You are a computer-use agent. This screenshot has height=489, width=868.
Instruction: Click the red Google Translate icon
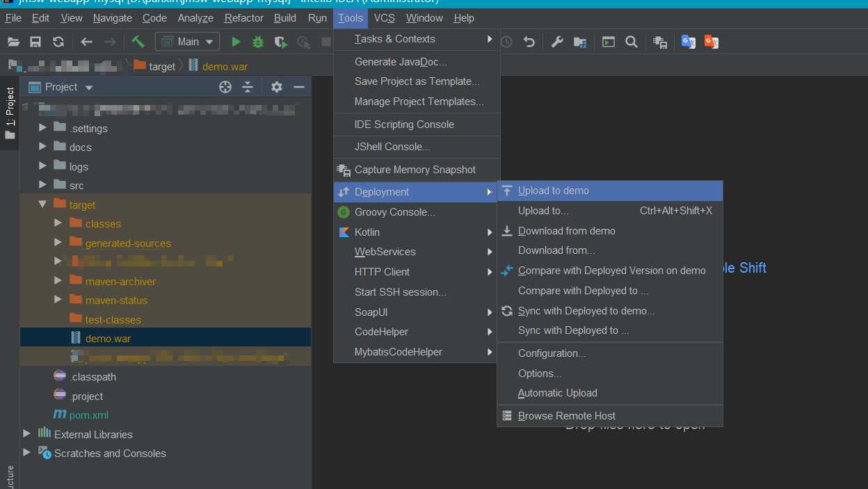[x=711, y=42]
